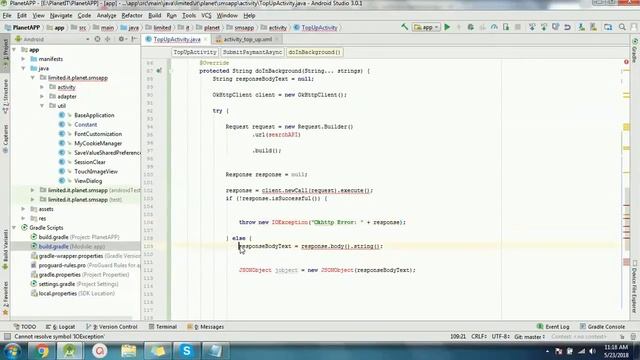Open the Terminal tool window
Viewport: 640px width, 360px height.
pyautogui.click(x=162, y=327)
